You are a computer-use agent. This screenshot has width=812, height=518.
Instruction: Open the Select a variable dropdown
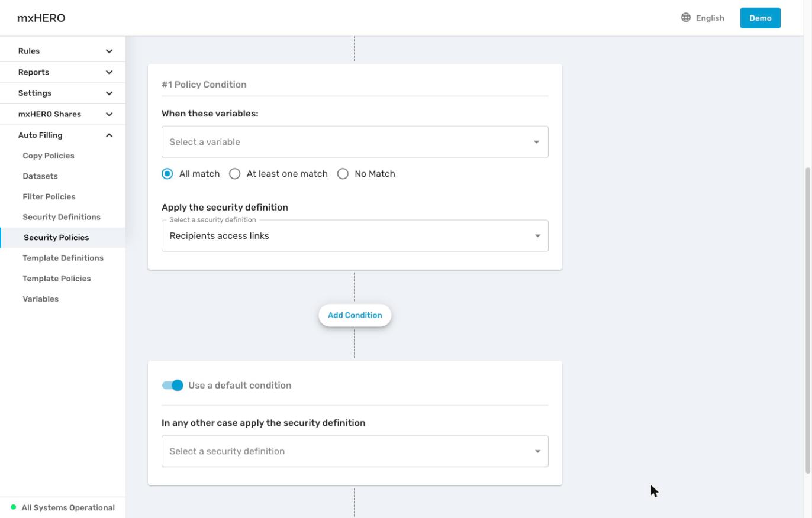(x=355, y=142)
